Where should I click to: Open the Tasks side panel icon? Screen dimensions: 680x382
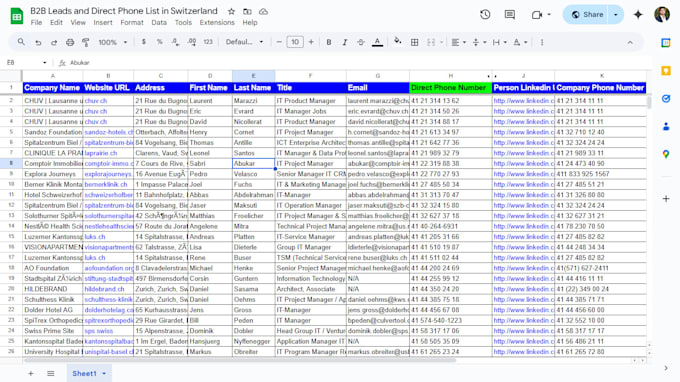pyautogui.click(x=666, y=99)
